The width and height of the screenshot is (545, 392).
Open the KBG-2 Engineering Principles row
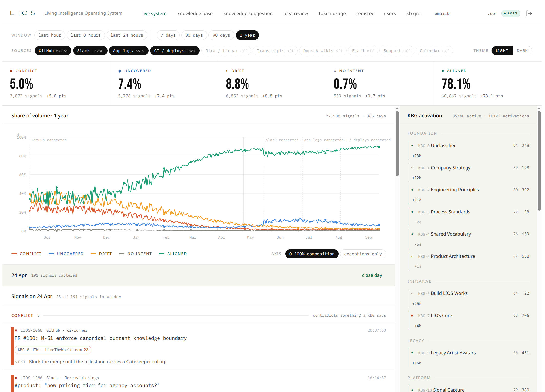468,194
